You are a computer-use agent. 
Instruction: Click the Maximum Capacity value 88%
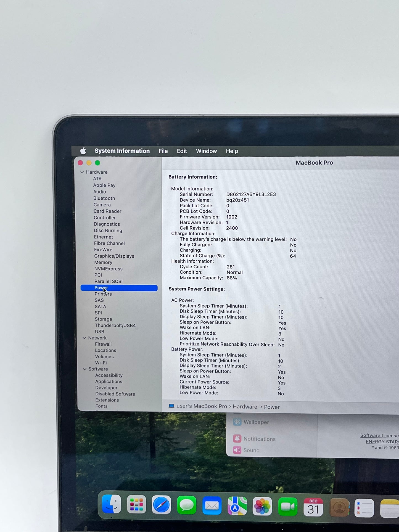[232, 278]
